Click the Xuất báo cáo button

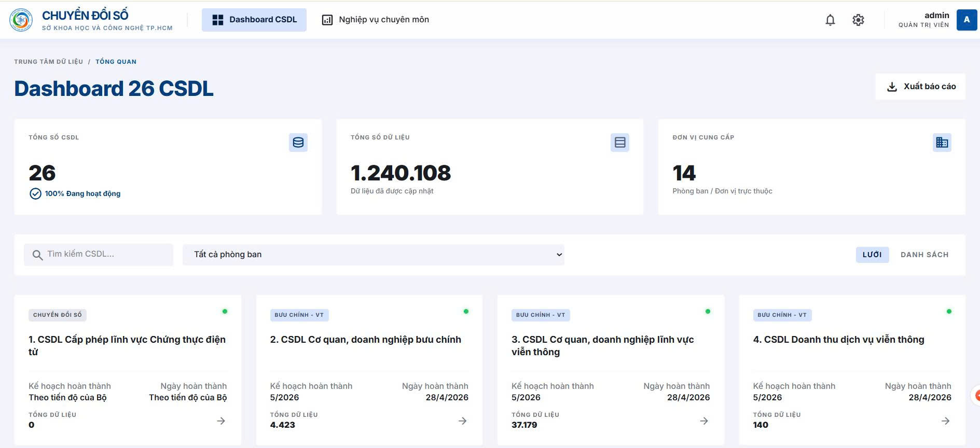tap(921, 87)
